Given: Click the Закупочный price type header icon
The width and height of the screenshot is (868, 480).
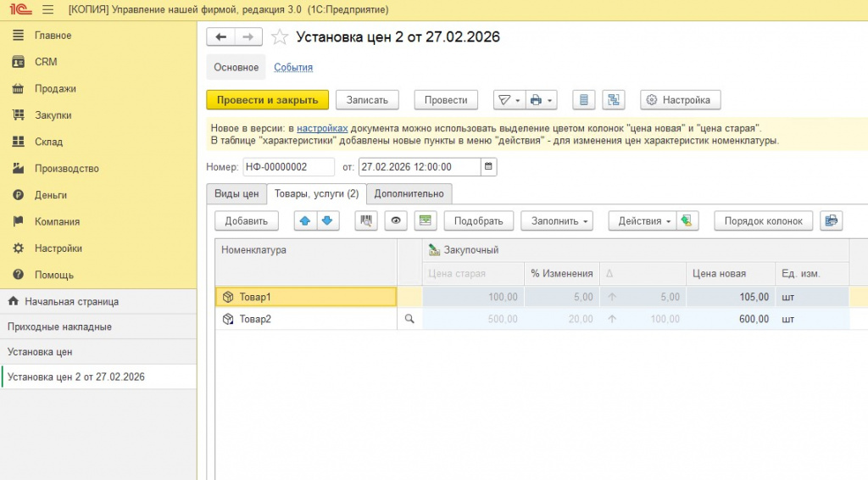Looking at the screenshot, I should tap(434, 250).
